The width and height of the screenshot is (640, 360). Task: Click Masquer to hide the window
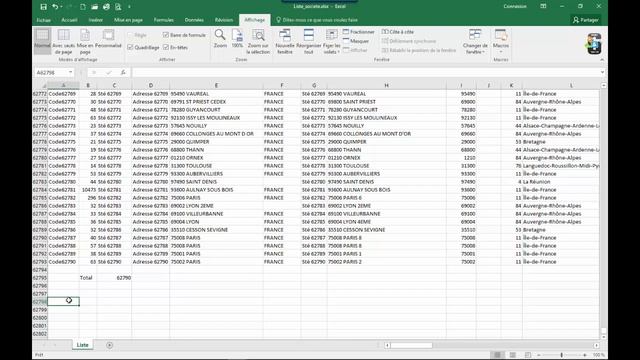tap(356, 41)
